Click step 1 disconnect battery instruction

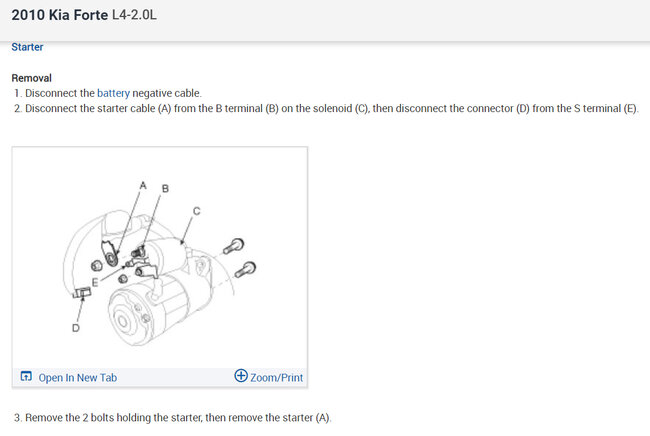(x=108, y=93)
